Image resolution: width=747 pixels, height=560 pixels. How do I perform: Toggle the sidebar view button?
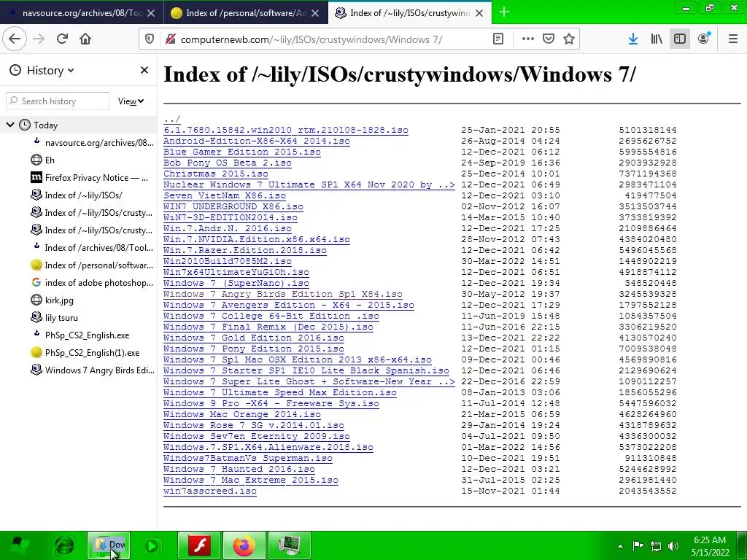[x=680, y=39]
